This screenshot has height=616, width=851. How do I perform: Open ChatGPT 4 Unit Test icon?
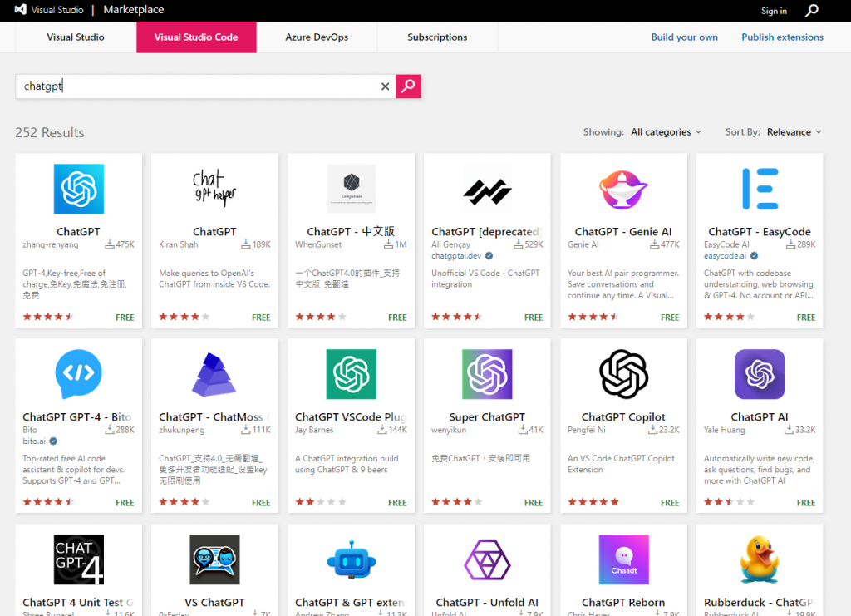pos(79,559)
